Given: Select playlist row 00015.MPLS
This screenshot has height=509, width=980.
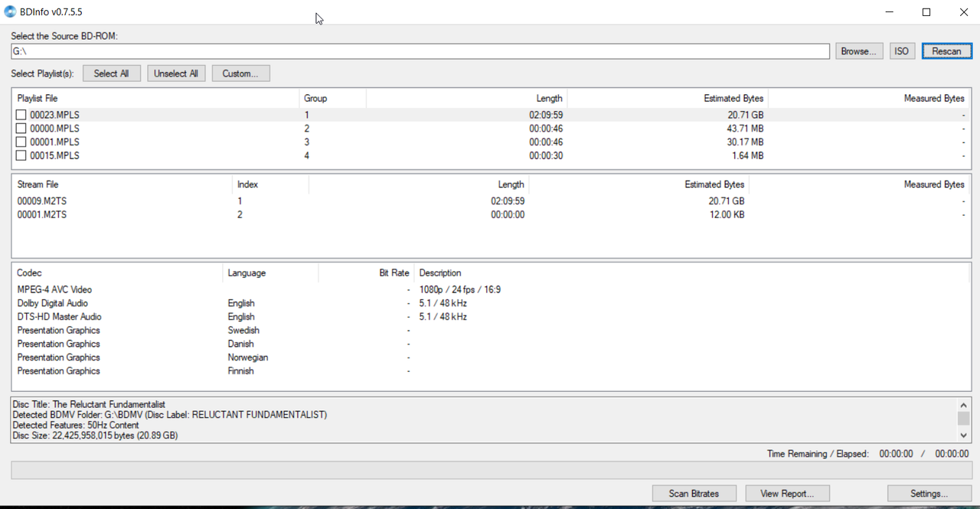Looking at the screenshot, I should [491, 156].
